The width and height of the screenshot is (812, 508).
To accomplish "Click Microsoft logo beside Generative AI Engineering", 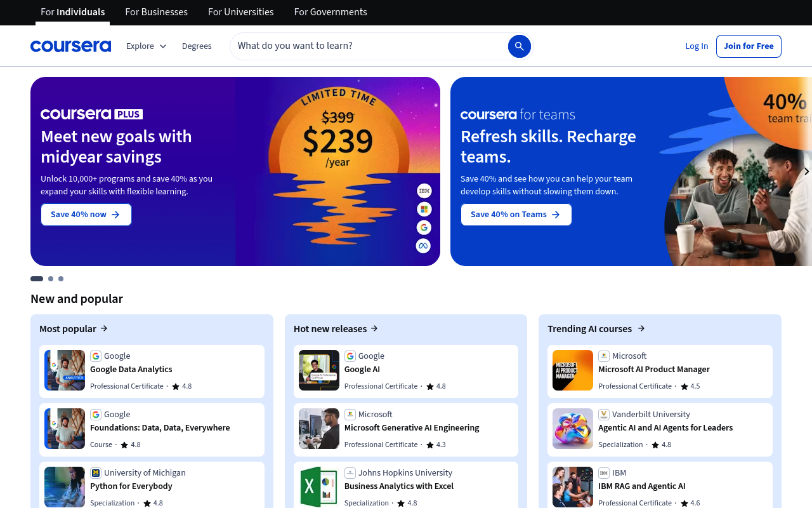I will 350,415.
